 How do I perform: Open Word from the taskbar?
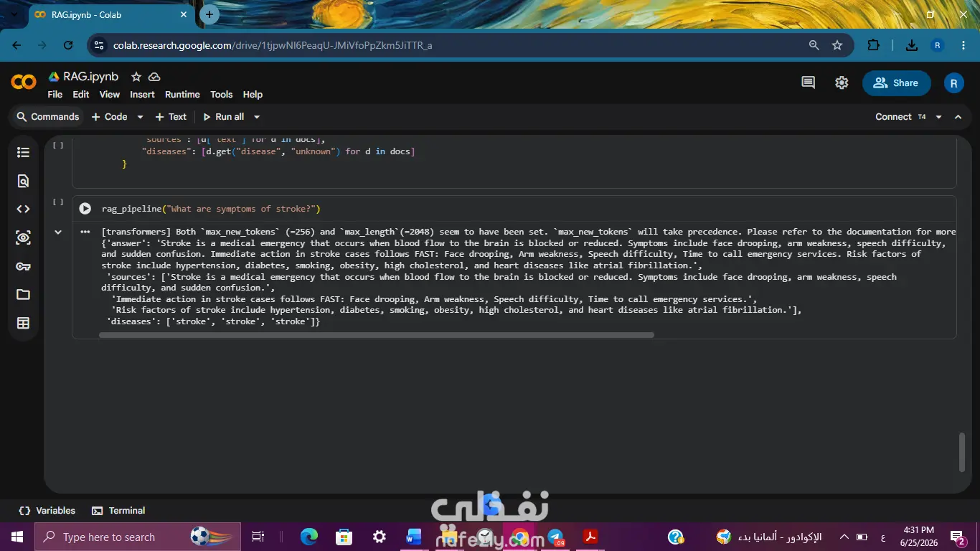pos(415,537)
